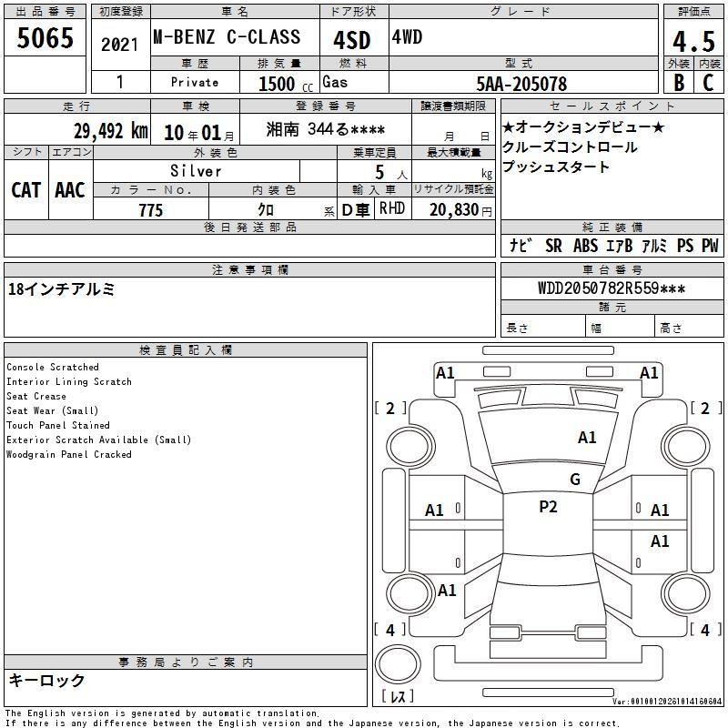Select the mileage 29,492 km

point(110,131)
